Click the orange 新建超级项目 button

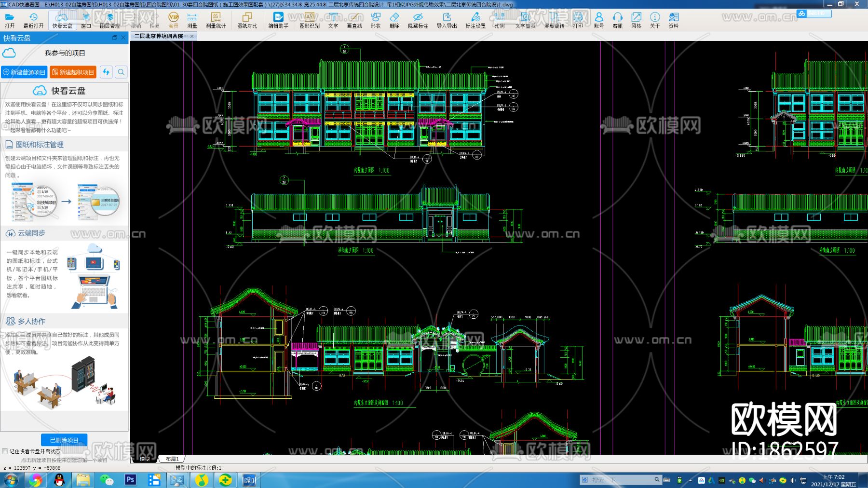point(73,72)
